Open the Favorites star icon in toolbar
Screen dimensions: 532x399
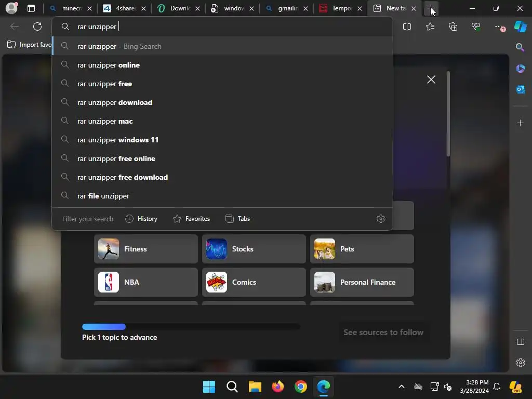(x=430, y=26)
